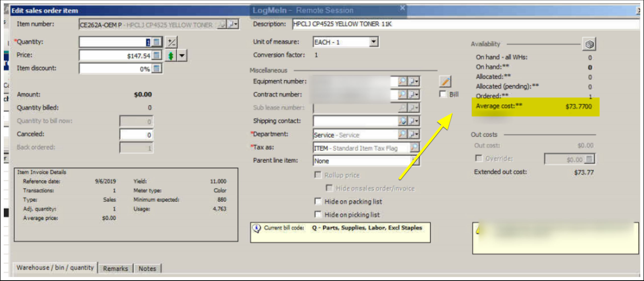Open Equipment number quick-links dropdown
Viewport: 644px width, 281px height.
coord(413,81)
